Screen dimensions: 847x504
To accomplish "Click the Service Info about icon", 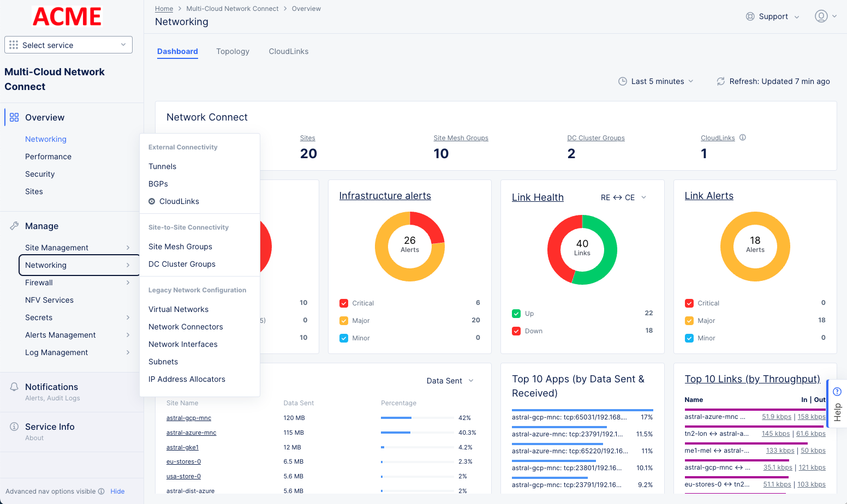I will 14,426.
